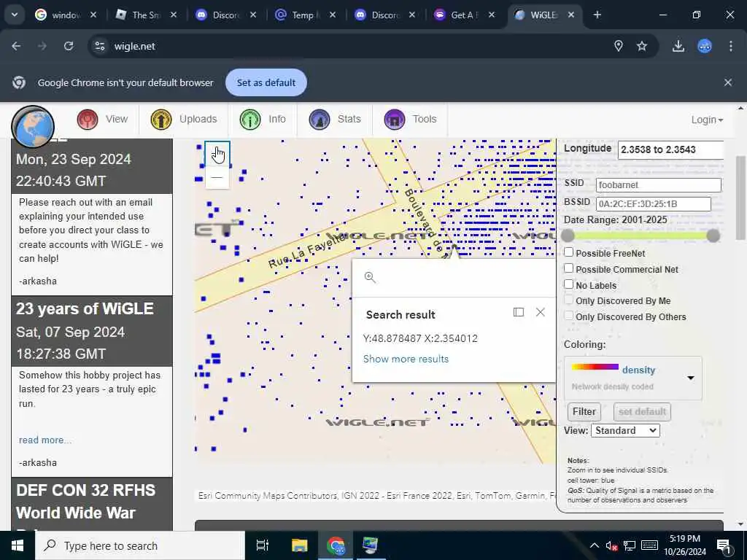Open the Uploads menu icon
The image size is (747, 560).
point(161,119)
